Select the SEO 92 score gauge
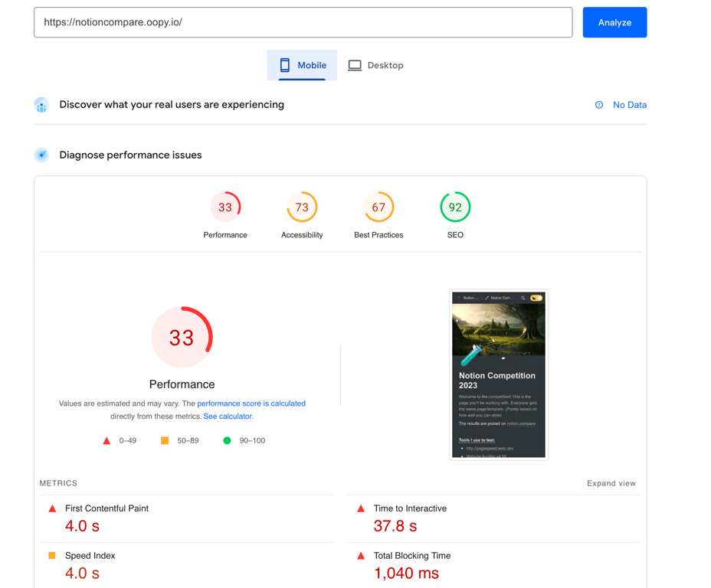The height and width of the screenshot is (588, 711). pyautogui.click(x=455, y=207)
